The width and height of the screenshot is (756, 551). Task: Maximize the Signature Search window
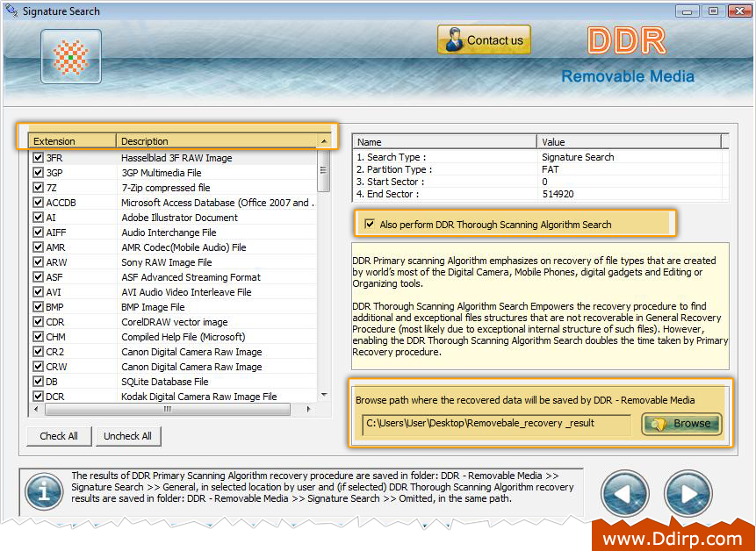tap(714, 11)
